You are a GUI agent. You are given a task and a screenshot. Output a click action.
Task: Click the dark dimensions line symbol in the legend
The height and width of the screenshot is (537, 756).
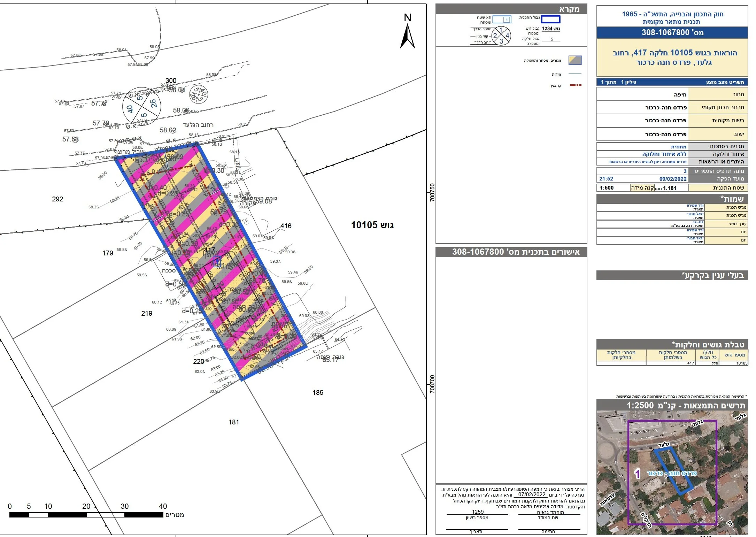575,74
